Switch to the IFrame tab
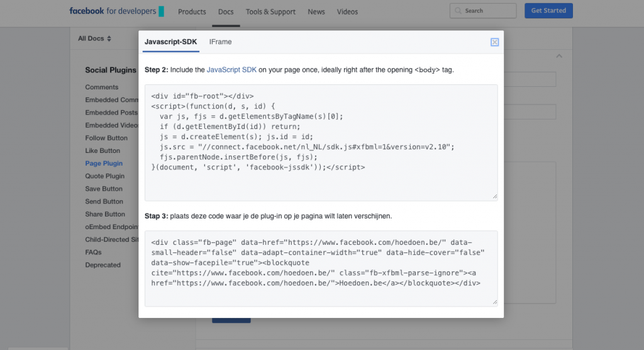This screenshot has width=644, height=350. click(221, 42)
